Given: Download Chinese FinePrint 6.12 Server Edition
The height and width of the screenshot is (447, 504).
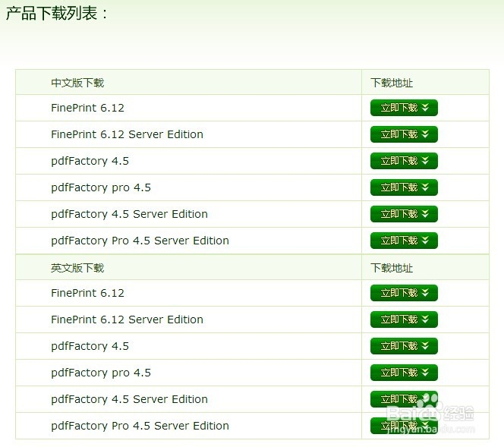Looking at the screenshot, I should click(x=404, y=134).
